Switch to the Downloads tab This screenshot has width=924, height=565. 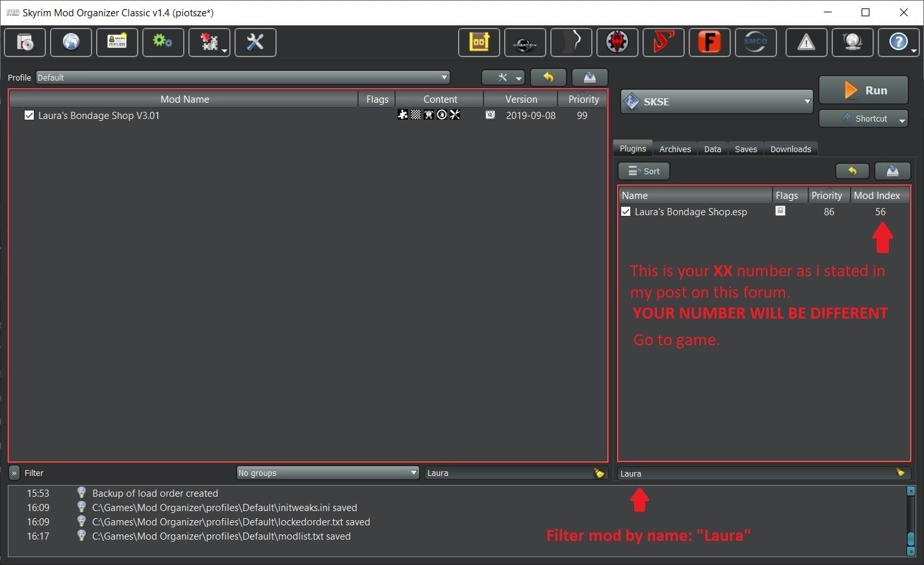click(791, 149)
